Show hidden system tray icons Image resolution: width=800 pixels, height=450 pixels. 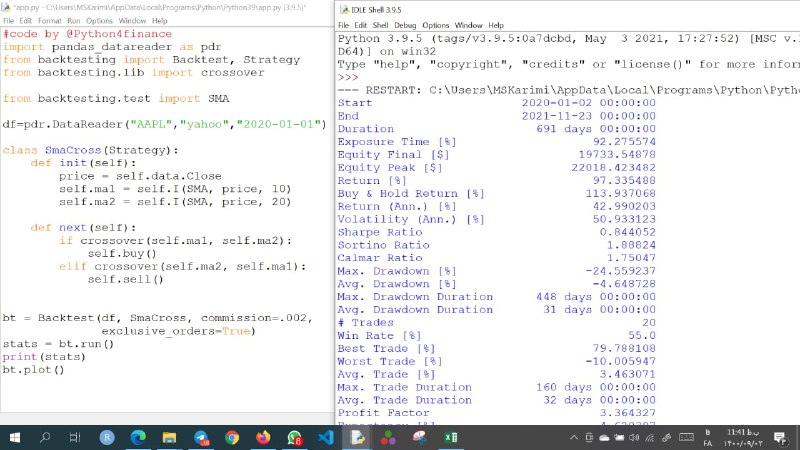[573, 437]
